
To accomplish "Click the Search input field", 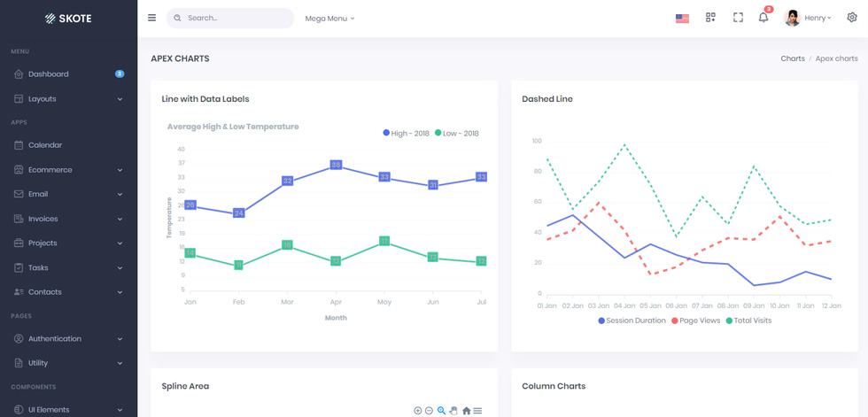I will click(230, 18).
